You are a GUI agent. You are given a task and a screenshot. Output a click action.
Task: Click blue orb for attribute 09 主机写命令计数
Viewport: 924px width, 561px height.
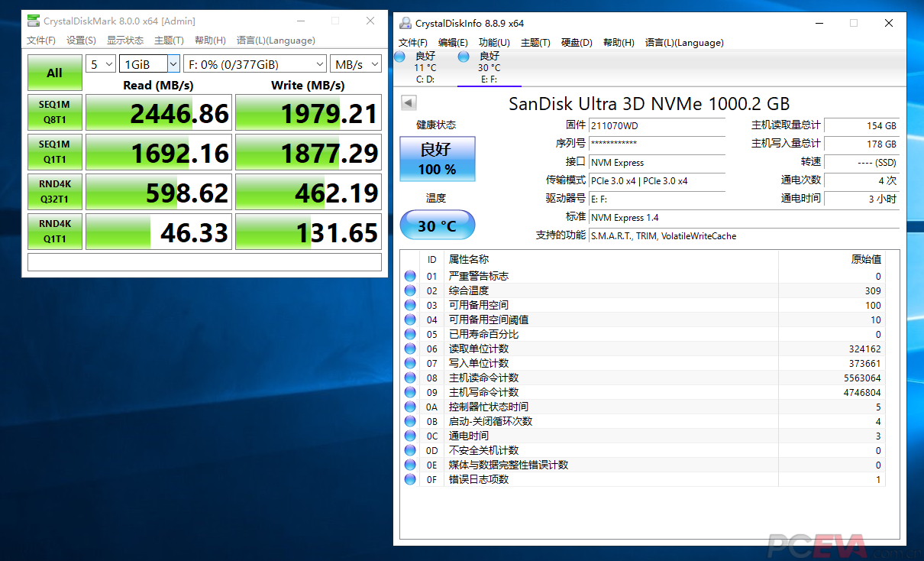411,392
